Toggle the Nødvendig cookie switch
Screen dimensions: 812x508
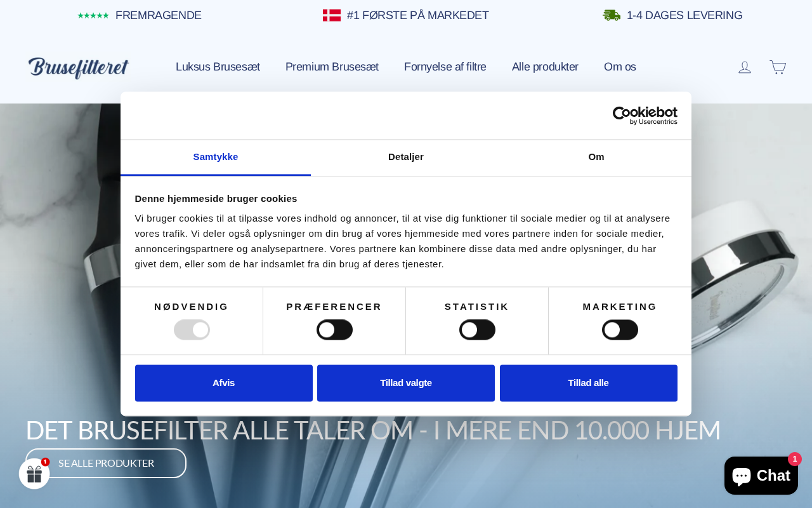coord(192,330)
